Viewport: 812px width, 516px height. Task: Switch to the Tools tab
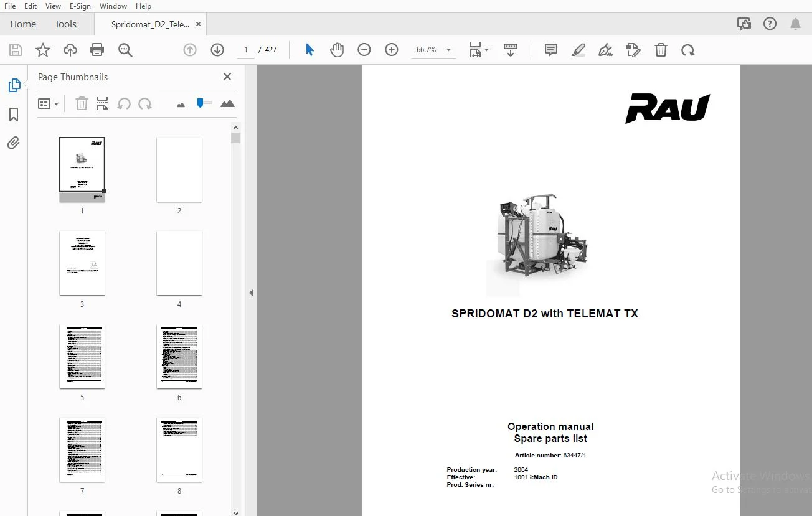tap(65, 24)
